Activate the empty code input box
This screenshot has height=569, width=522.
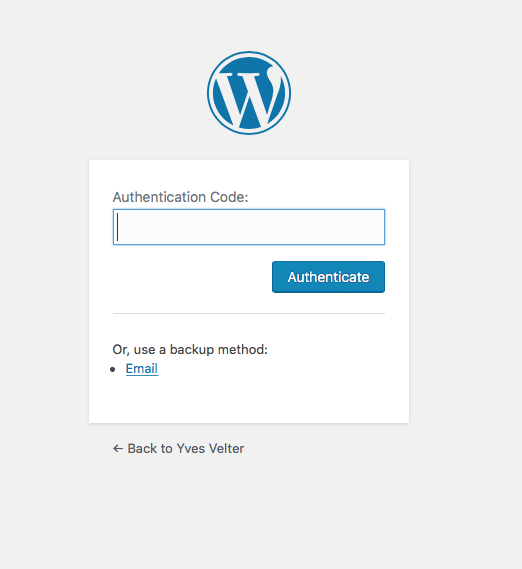tap(249, 227)
